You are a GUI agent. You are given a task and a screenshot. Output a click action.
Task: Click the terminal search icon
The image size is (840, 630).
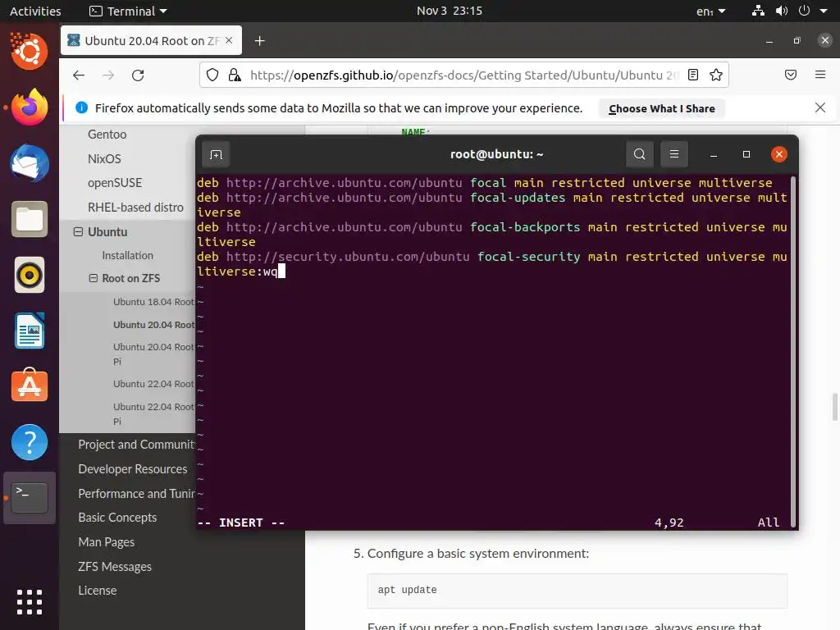tap(639, 154)
